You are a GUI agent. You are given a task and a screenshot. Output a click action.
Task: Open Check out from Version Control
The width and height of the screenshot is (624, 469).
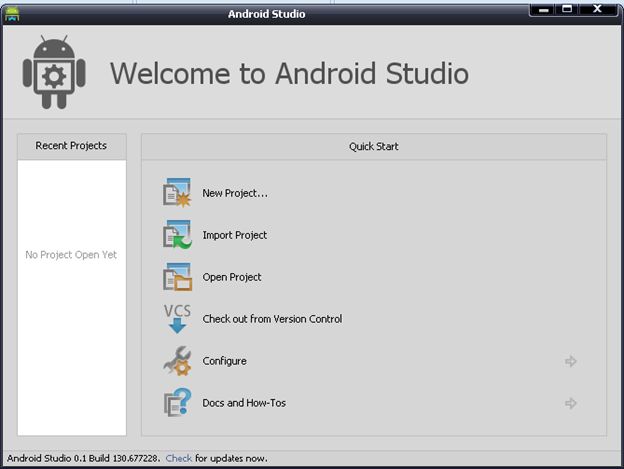point(272,319)
